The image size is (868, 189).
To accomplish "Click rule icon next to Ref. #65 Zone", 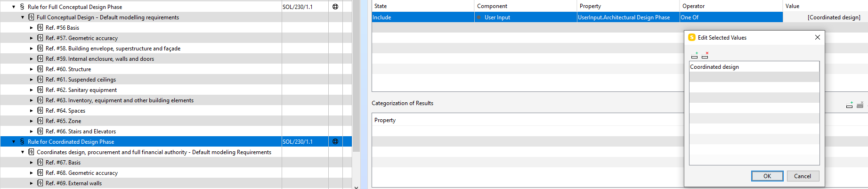I will coord(40,121).
